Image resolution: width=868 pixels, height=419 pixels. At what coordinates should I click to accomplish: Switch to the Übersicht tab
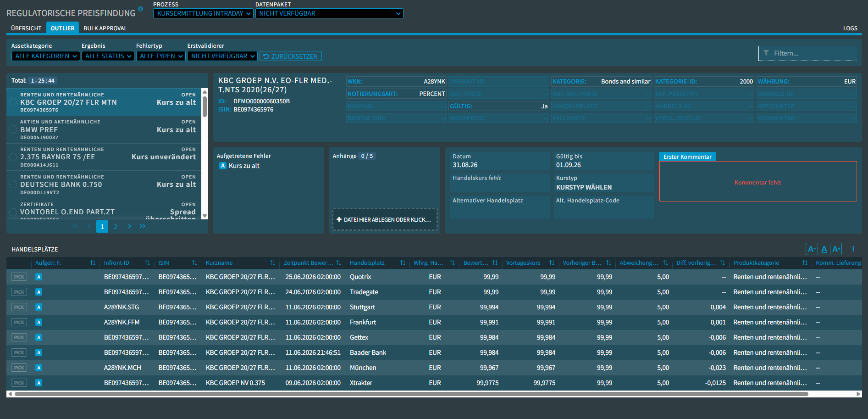click(x=26, y=28)
